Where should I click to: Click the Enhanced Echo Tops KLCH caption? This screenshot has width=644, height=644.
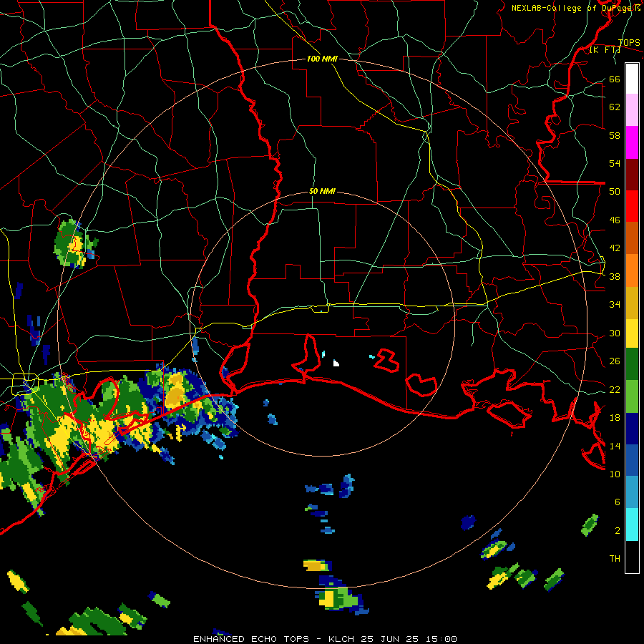[x=325, y=639]
